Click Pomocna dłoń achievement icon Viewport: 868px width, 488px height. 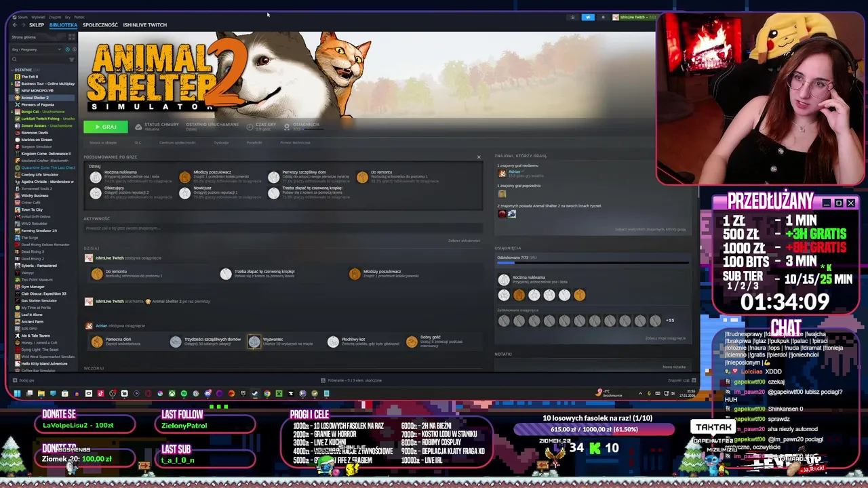[x=97, y=342]
